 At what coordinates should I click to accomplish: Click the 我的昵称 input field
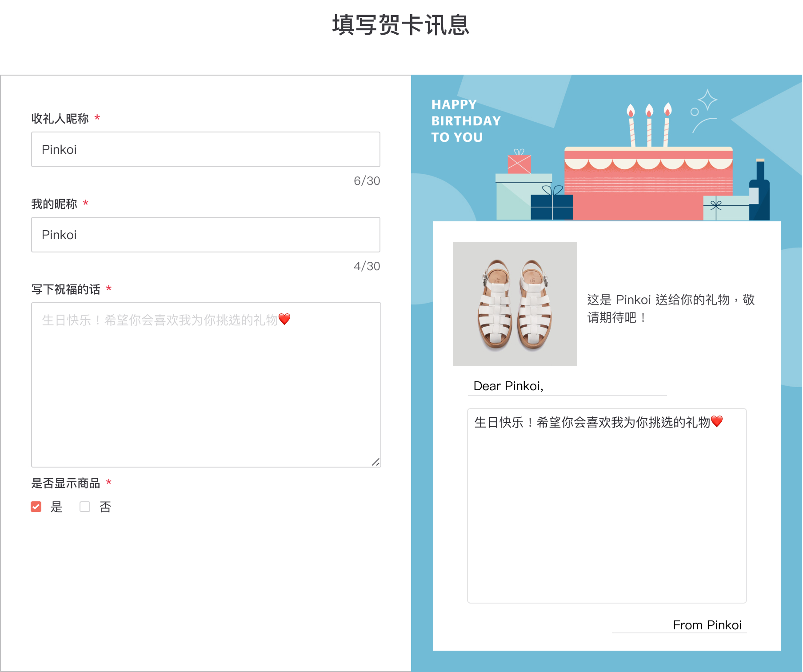[206, 235]
